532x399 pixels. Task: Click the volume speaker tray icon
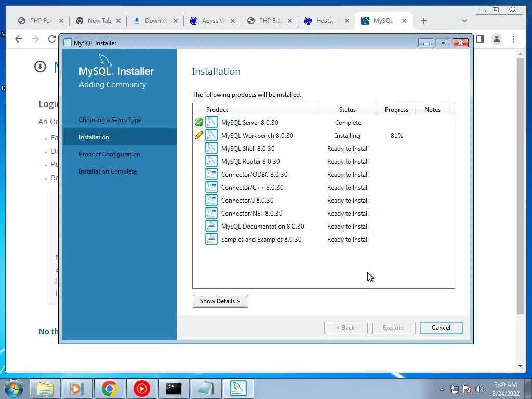tap(480, 389)
